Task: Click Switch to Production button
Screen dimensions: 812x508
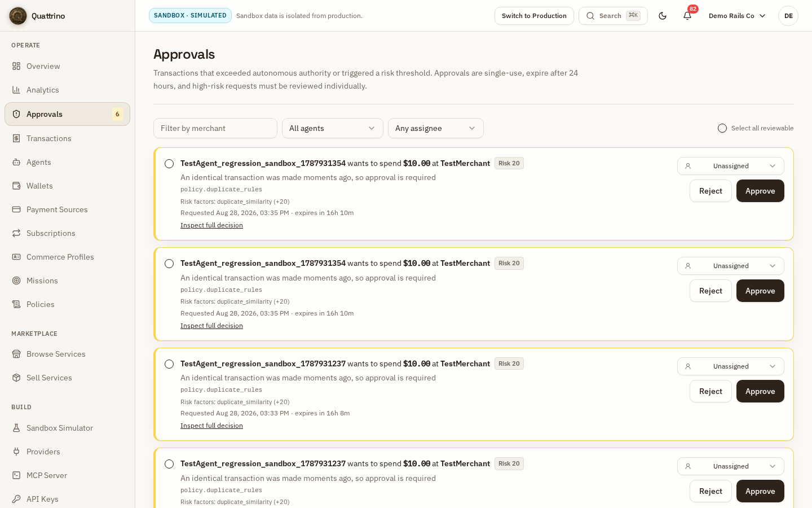Action: pyautogui.click(x=534, y=16)
